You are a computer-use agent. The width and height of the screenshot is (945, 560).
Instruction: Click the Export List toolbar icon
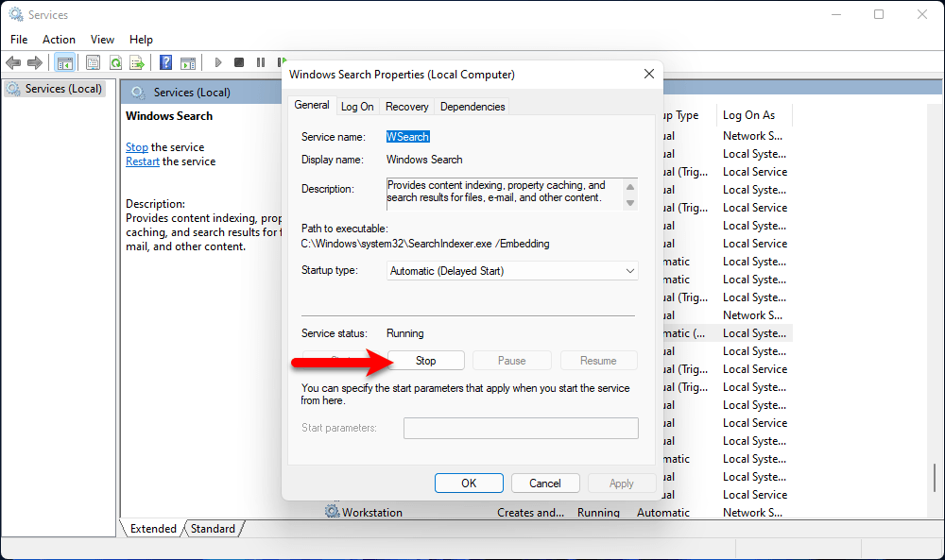click(x=137, y=62)
